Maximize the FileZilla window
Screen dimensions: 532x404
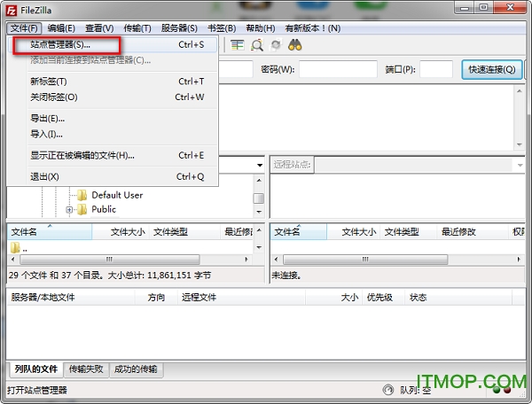coord(483,7)
